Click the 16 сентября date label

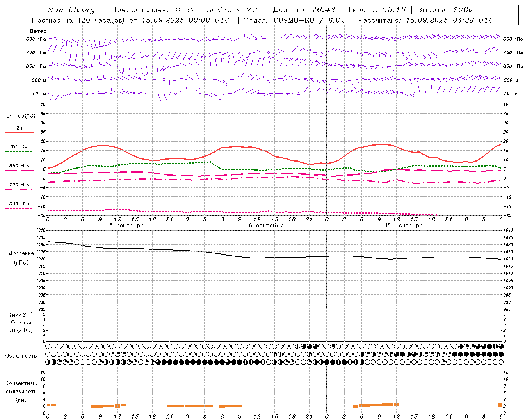264,225
